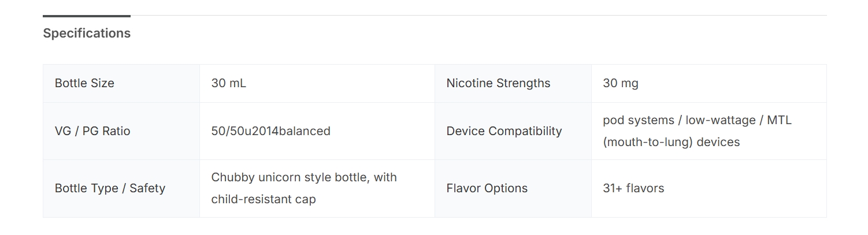Viewport: 868px width, 235px height.
Task: Select the Bottle Type / Safety label
Action: 110,188
